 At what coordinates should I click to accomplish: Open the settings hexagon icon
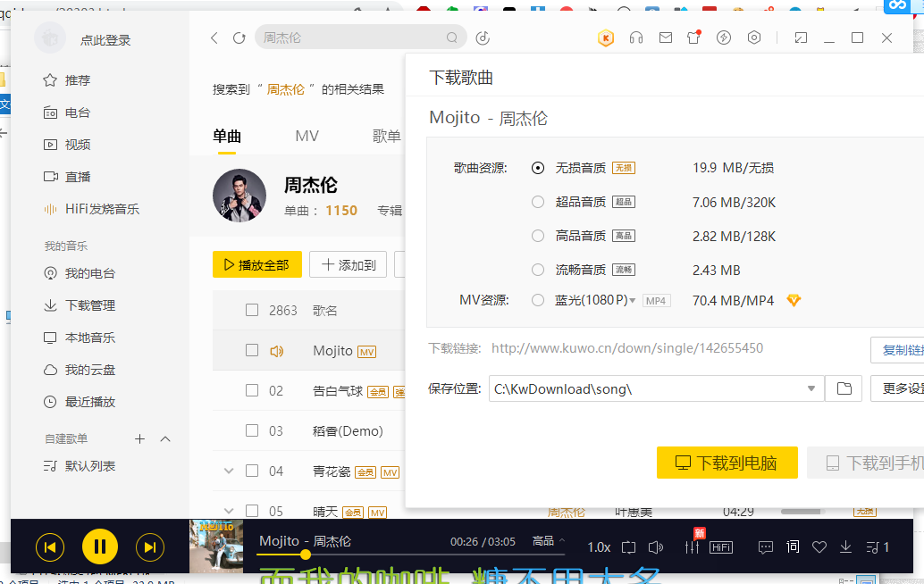pyautogui.click(x=753, y=38)
